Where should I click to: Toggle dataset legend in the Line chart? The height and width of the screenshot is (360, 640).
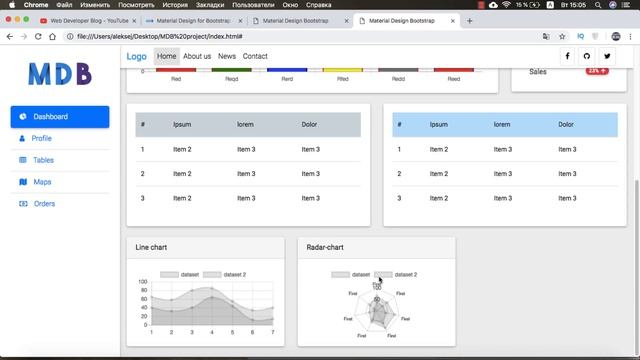tap(180, 275)
